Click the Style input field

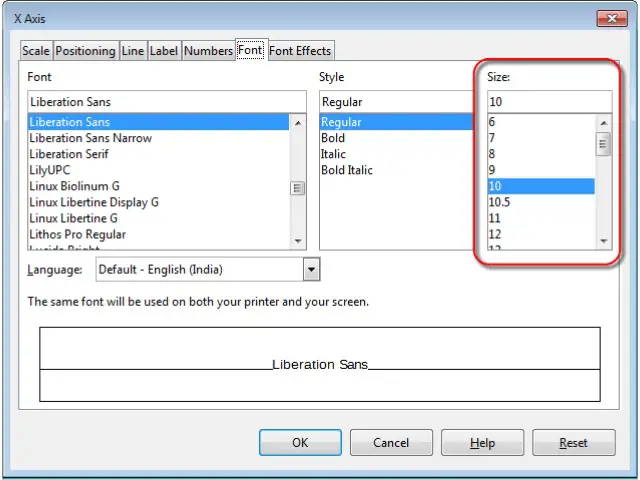396,102
